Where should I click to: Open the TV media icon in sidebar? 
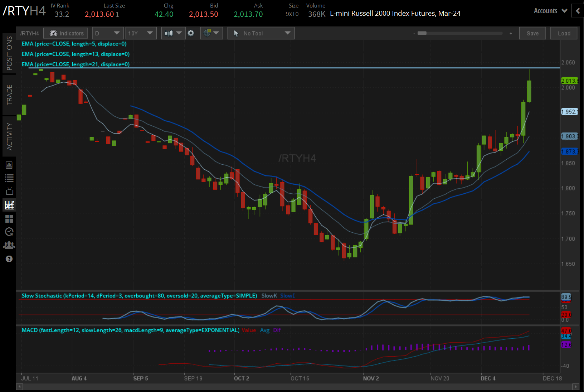9,191
